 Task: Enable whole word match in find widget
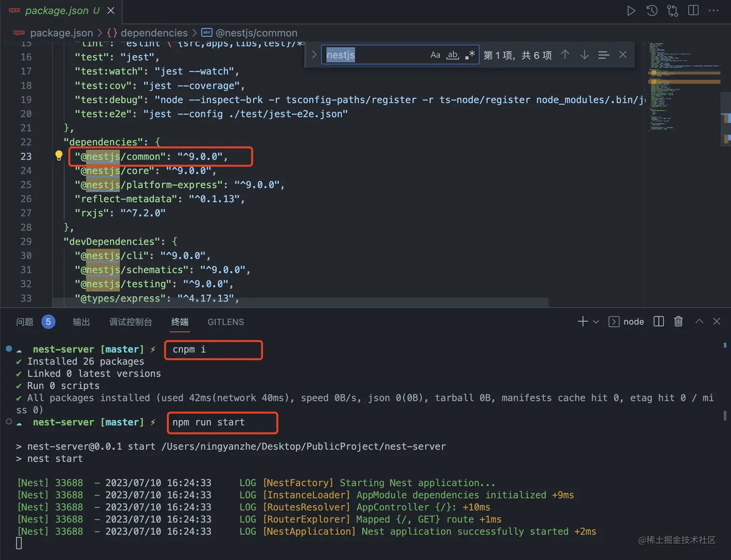(452, 55)
